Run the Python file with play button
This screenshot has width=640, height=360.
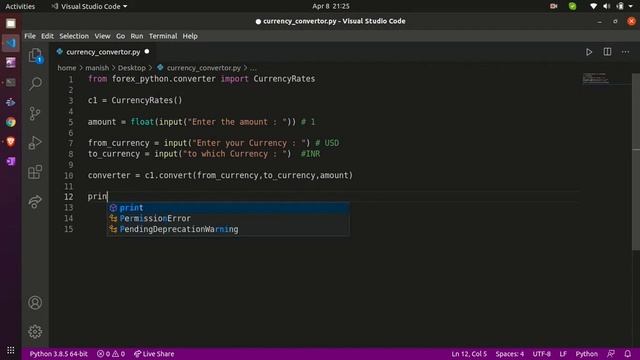tap(589, 52)
